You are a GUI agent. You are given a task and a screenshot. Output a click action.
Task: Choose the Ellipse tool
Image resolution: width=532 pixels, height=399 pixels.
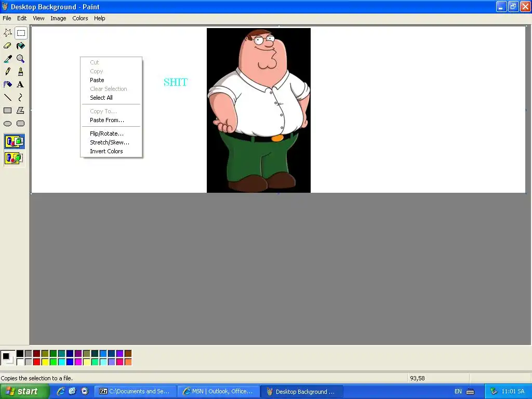tap(7, 124)
